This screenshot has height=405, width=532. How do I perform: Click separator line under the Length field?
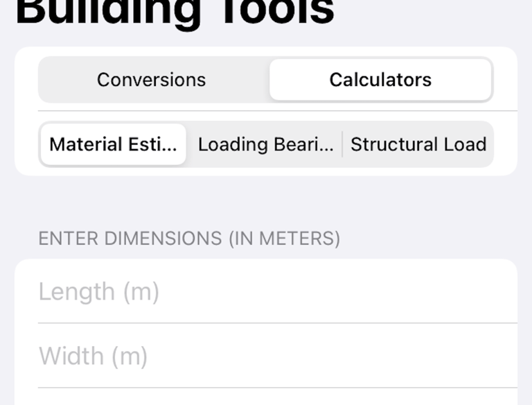tap(278, 323)
